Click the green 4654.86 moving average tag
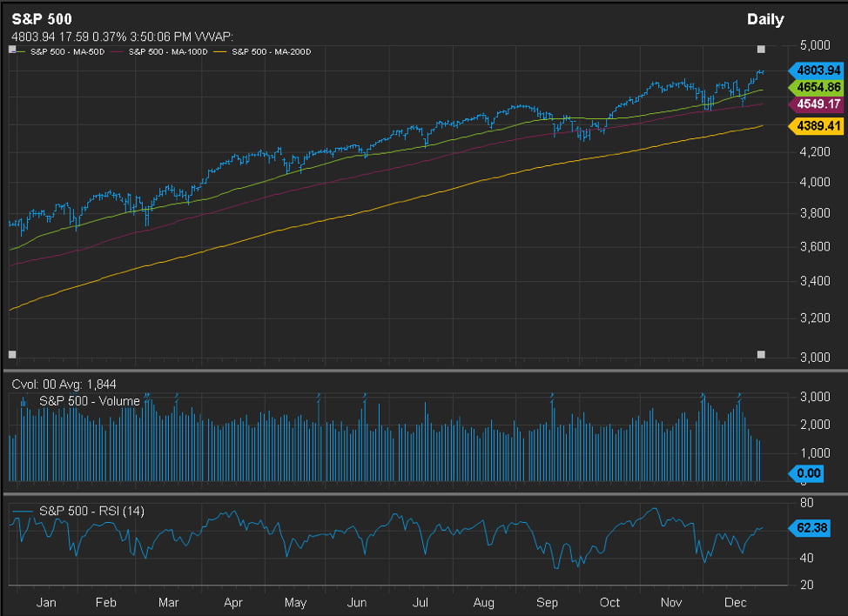This screenshot has width=848, height=616. pyautogui.click(x=816, y=87)
